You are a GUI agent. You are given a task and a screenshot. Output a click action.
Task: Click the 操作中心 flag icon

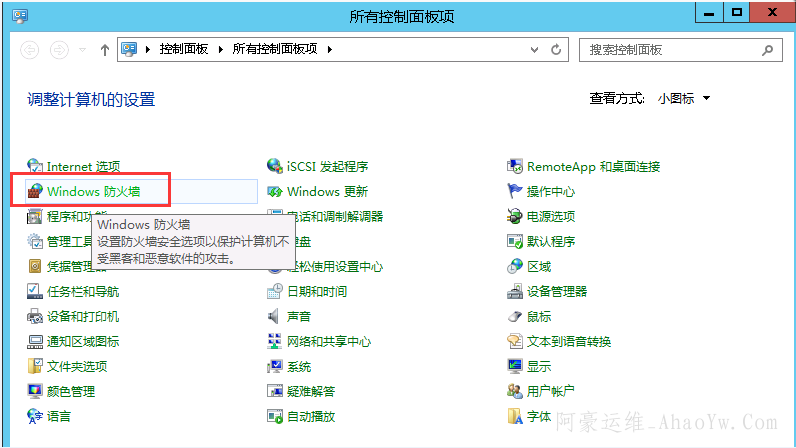pos(515,191)
